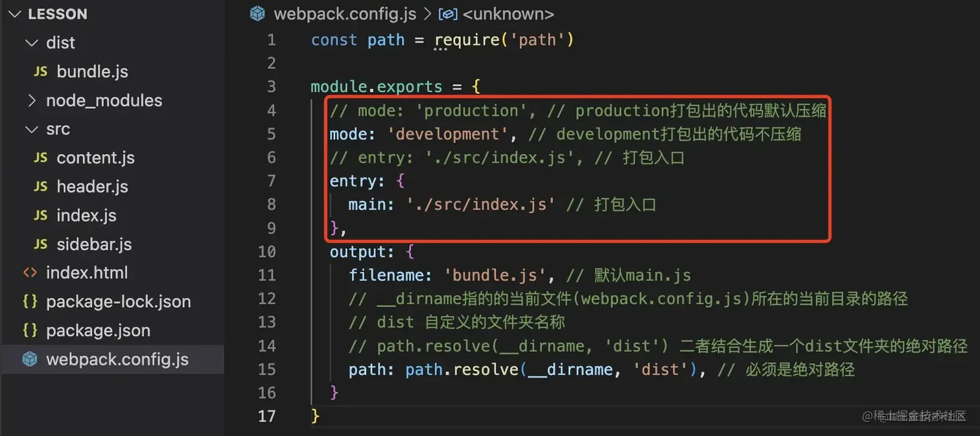Open content.js in src folder
This screenshot has width=980, height=436.
click(x=95, y=158)
